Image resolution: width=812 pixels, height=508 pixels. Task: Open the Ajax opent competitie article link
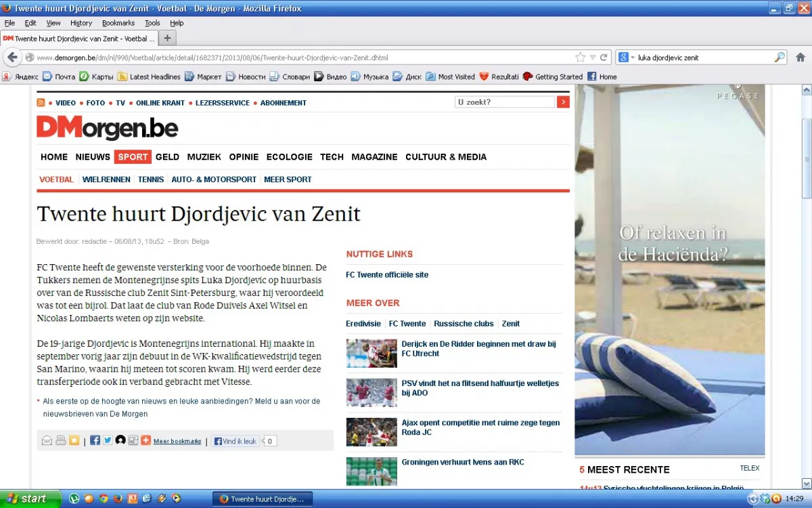pyautogui.click(x=480, y=427)
